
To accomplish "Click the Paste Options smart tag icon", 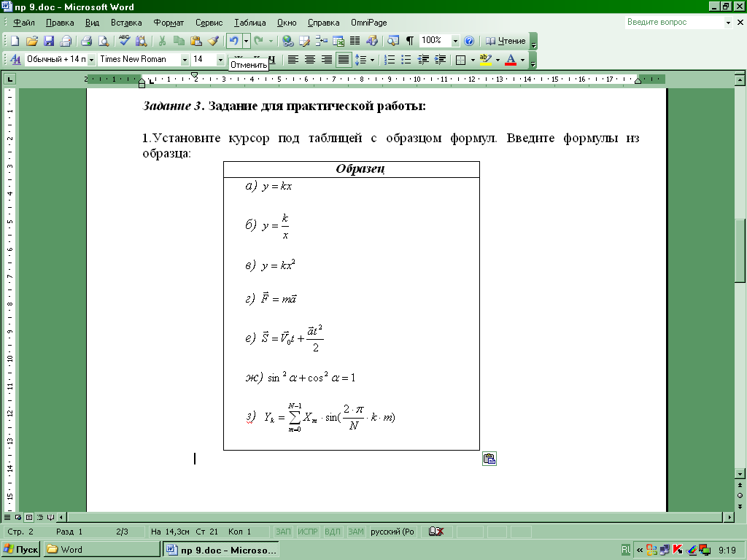I will [x=489, y=459].
